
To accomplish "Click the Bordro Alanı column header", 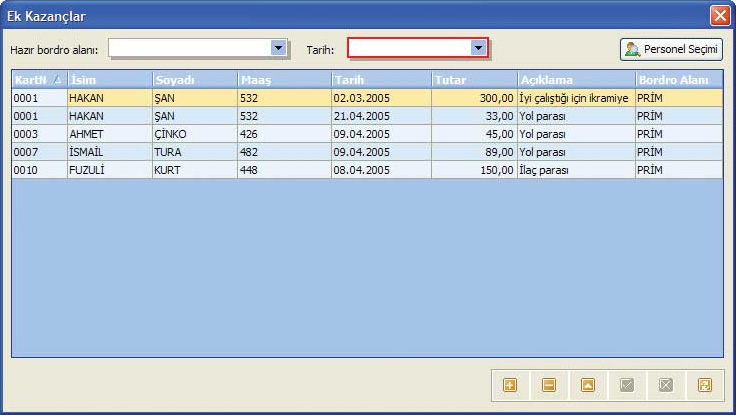I will pos(678,79).
